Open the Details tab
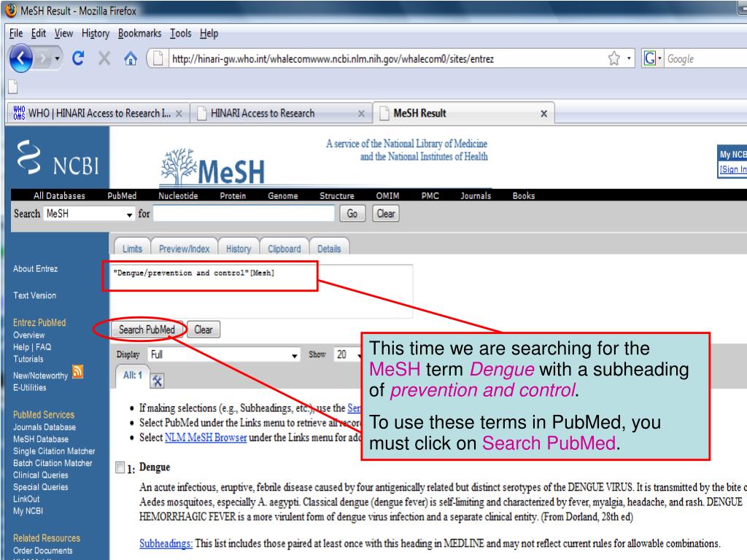Image resolution: width=747 pixels, height=560 pixels. [x=329, y=248]
